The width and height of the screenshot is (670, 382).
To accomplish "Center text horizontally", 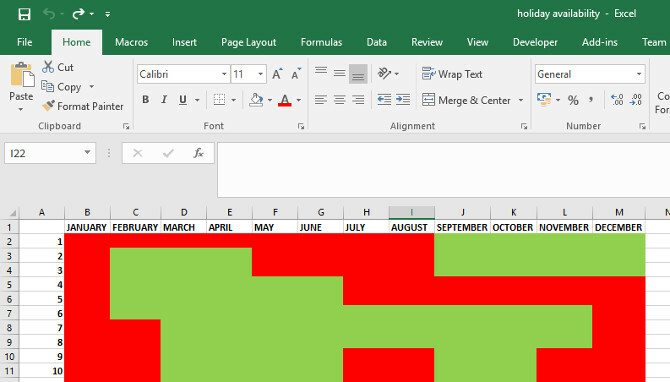I will pos(340,100).
